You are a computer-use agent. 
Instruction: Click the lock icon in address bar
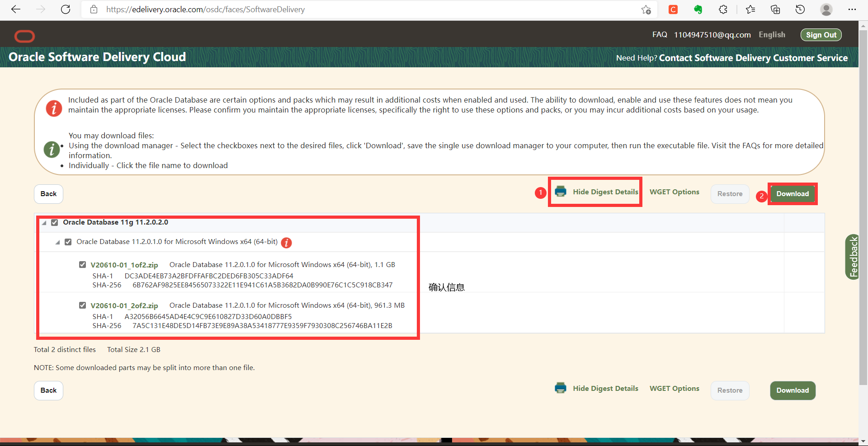(x=94, y=9)
